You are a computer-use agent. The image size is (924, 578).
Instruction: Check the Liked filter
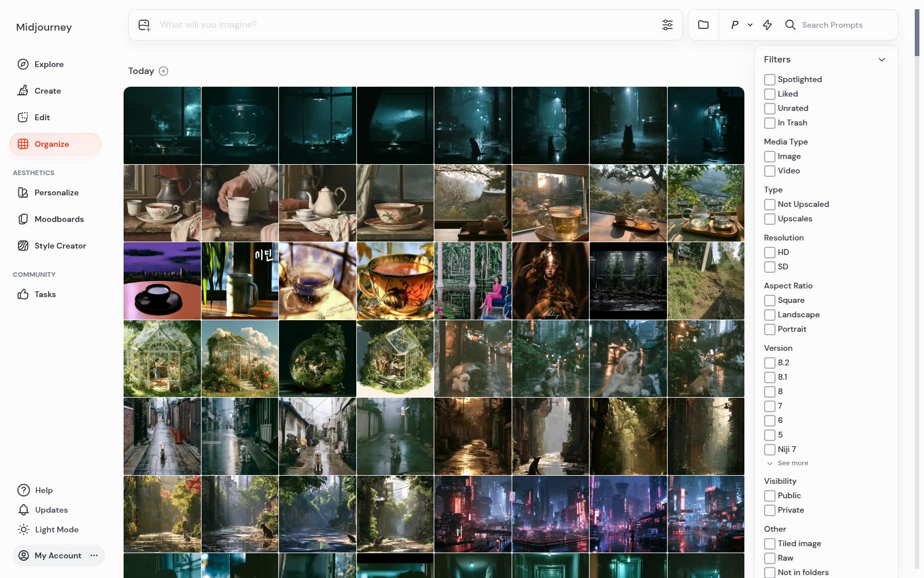(x=770, y=94)
